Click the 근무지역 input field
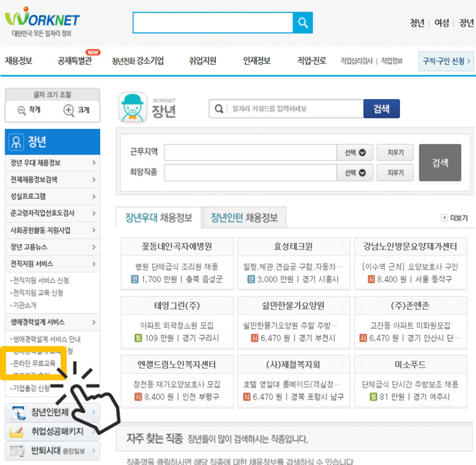The height and width of the screenshot is (465, 476). tap(250, 152)
